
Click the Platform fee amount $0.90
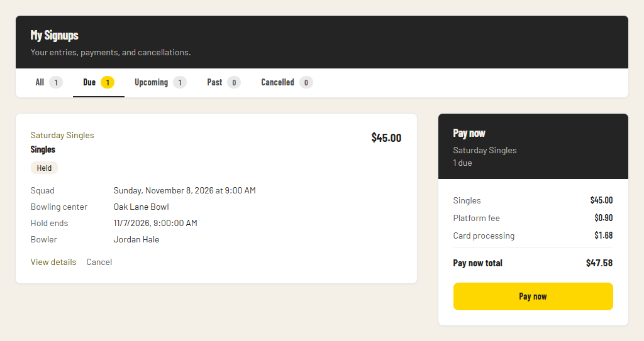pos(604,218)
